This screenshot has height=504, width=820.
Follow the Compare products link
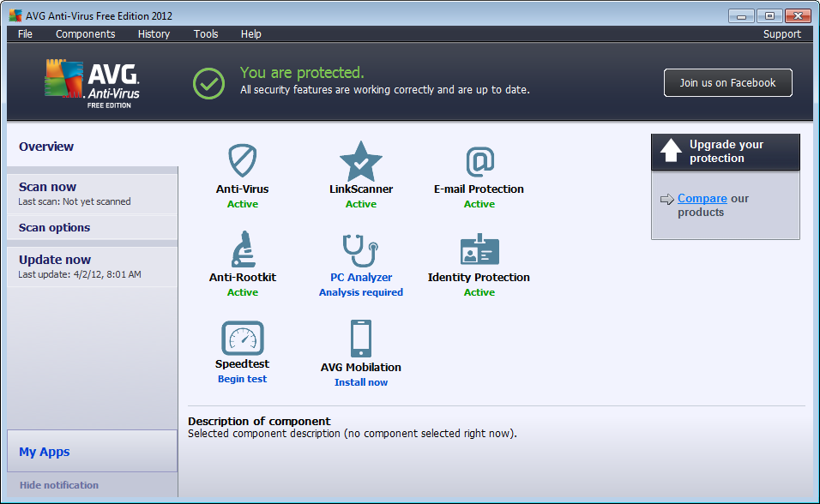pyautogui.click(x=702, y=198)
